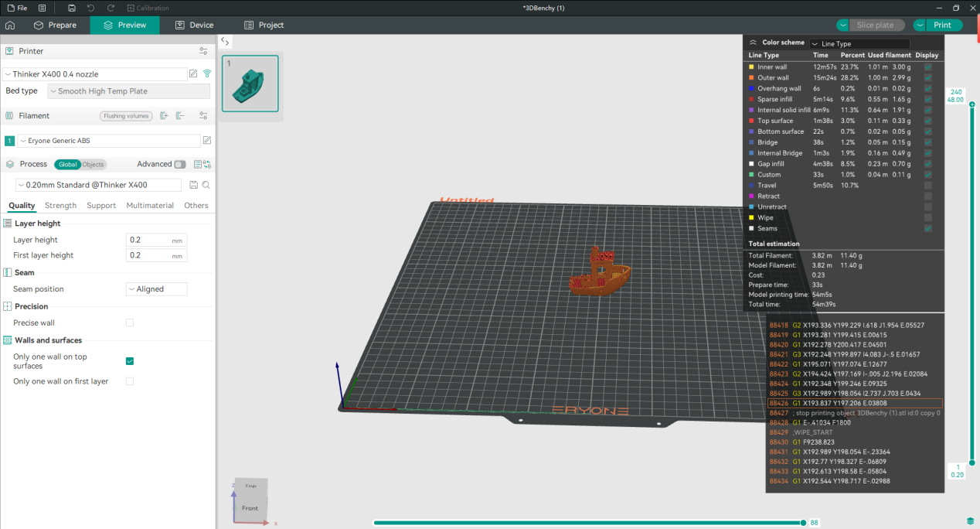Click the Front face of the view cube
The width and height of the screenshot is (980, 529).
coord(250,508)
